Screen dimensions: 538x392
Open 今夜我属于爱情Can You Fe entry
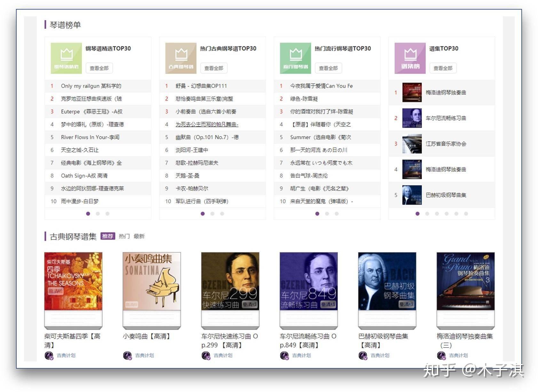(321, 86)
